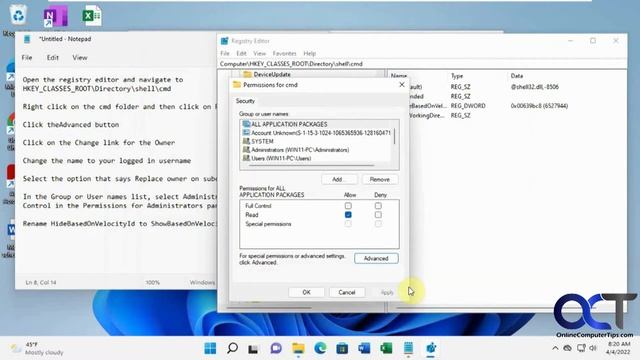The image size is (640, 360).
Task: Check Deny for Read permission
Action: point(378,215)
